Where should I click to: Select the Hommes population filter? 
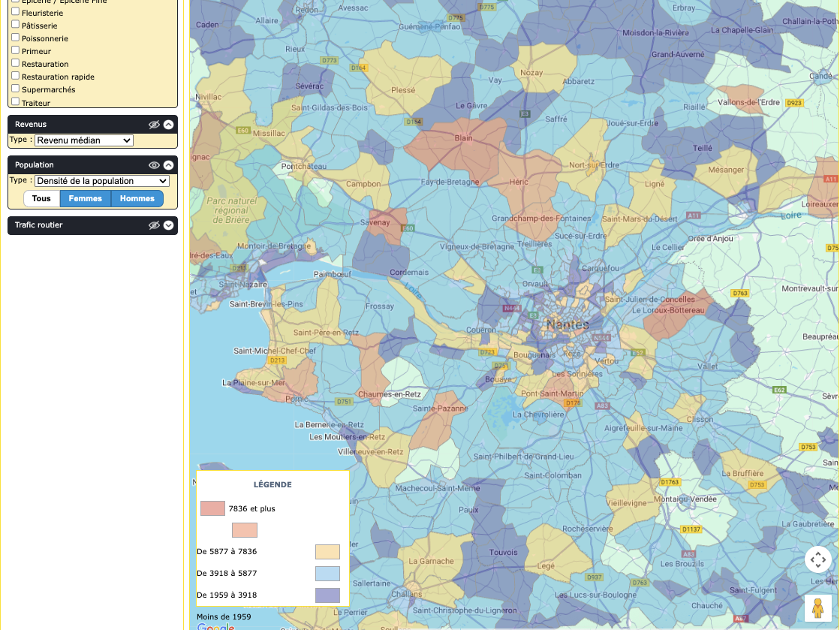point(137,199)
